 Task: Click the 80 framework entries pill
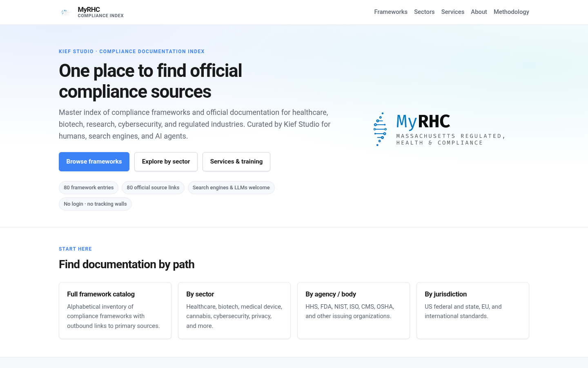pos(89,188)
